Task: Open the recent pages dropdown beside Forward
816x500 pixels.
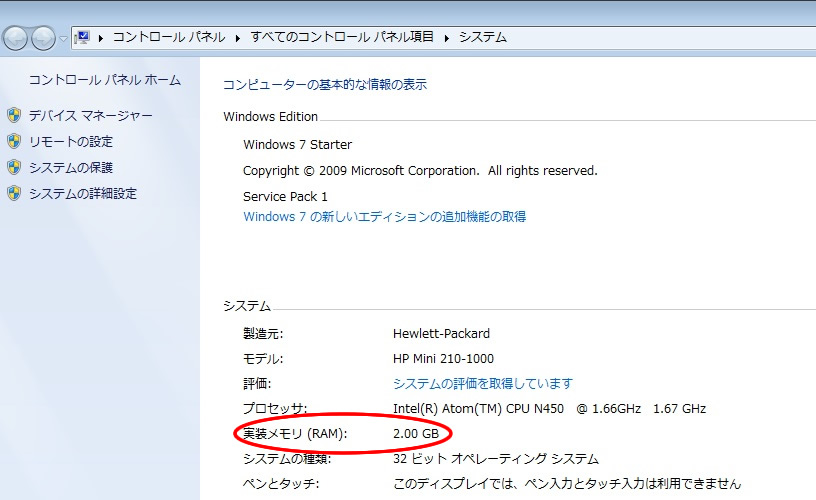Action: [x=64, y=38]
